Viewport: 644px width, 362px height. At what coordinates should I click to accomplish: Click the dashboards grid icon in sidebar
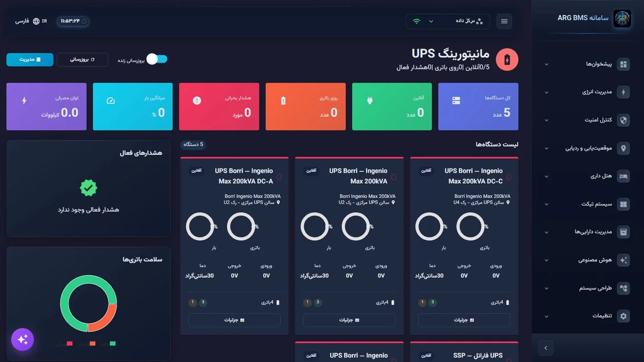point(623,64)
